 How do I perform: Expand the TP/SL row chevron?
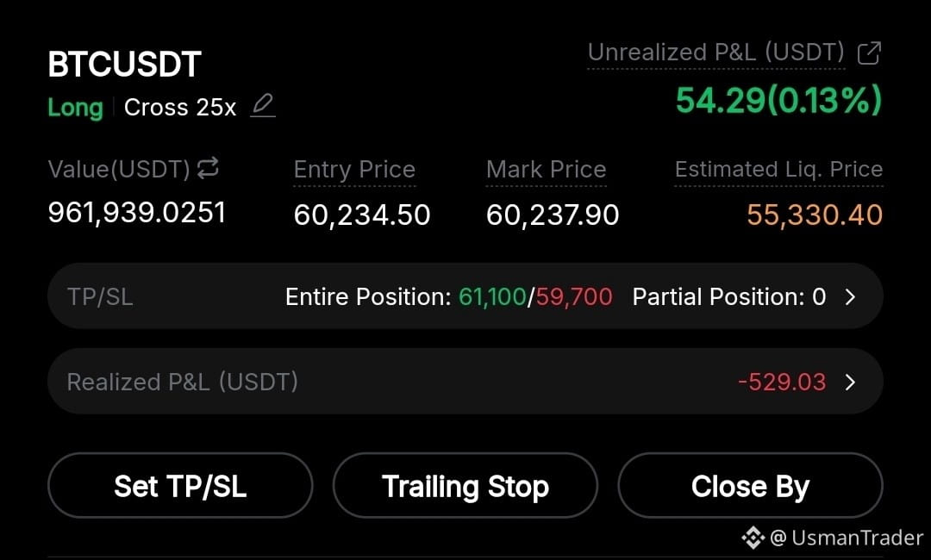click(x=850, y=296)
